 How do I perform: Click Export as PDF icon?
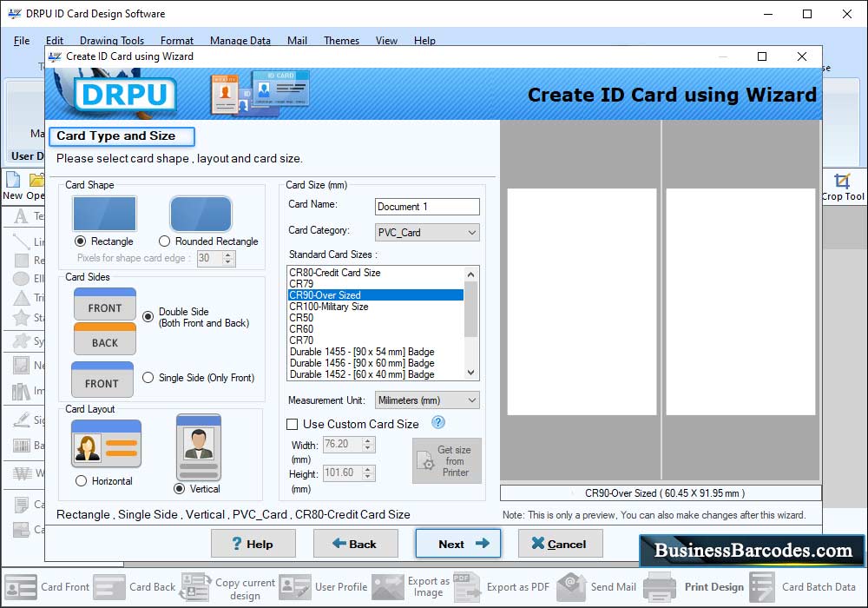[467, 587]
